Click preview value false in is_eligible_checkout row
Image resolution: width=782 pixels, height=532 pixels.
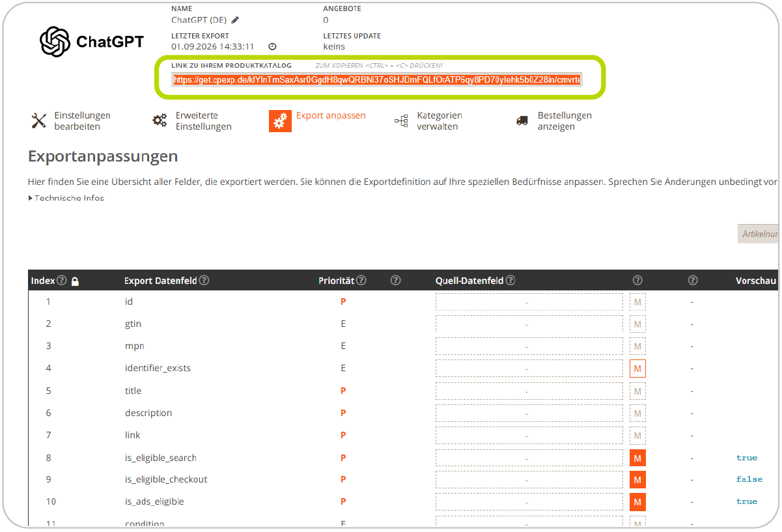[x=749, y=479]
